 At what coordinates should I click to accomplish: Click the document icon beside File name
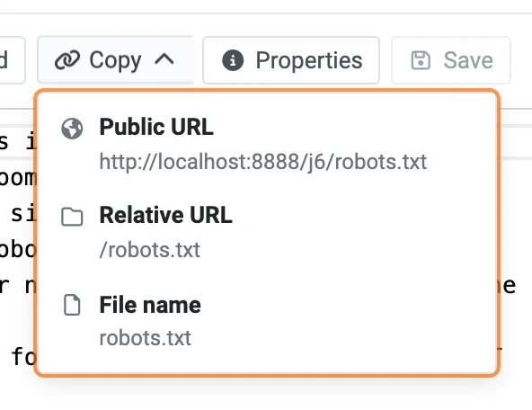pyautogui.click(x=72, y=305)
